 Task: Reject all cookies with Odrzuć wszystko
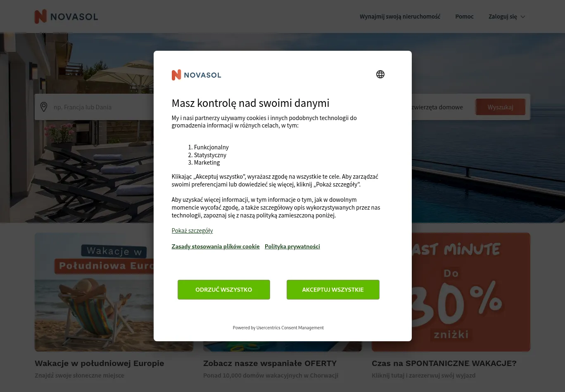[x=224, y=290]
